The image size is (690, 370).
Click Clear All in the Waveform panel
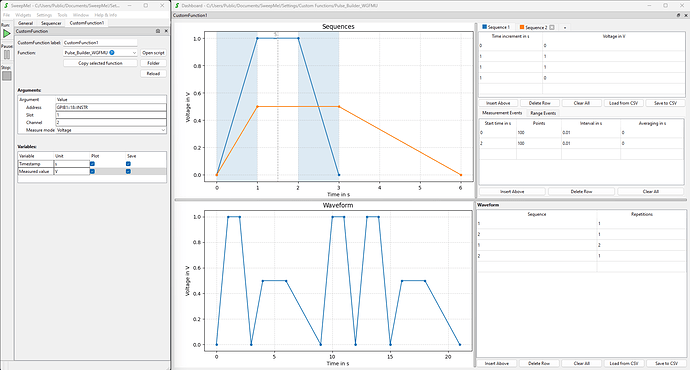click(581, 363)
